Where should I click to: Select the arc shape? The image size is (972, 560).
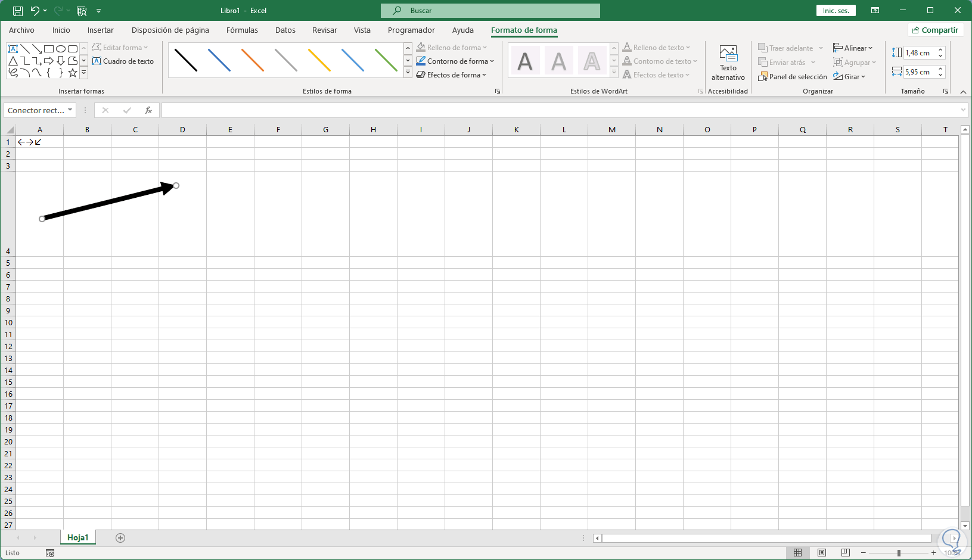coord(25,73)
